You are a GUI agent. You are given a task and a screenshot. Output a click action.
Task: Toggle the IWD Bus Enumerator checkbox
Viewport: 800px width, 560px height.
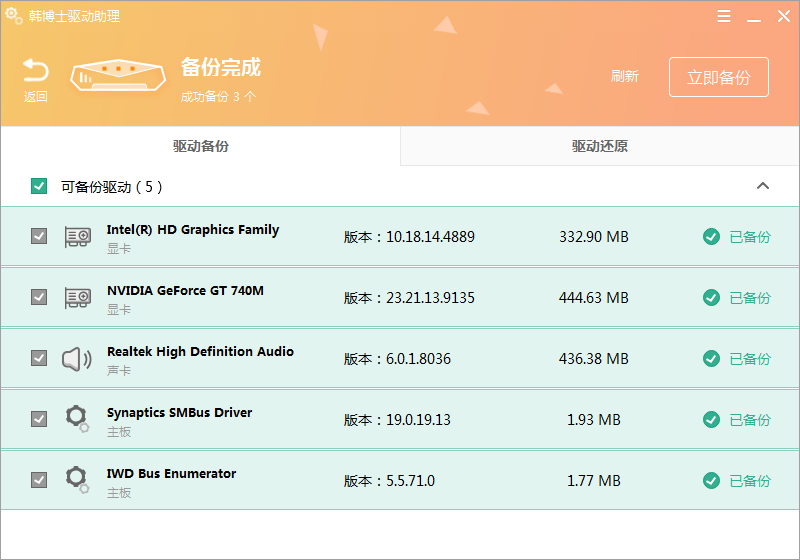pos(39,480)
